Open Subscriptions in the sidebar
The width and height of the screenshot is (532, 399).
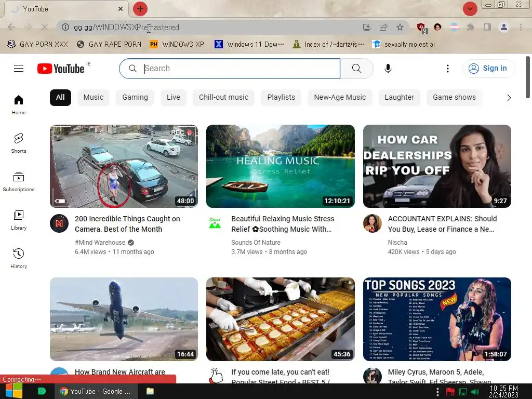pos(19,181)
